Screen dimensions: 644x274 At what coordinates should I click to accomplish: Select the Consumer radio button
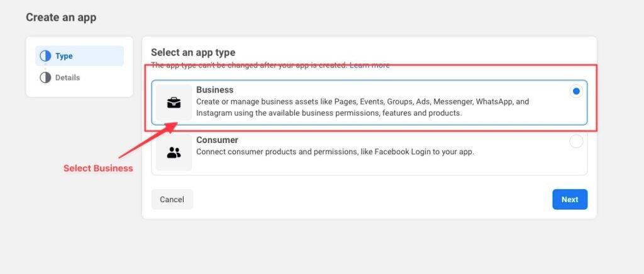576,142
